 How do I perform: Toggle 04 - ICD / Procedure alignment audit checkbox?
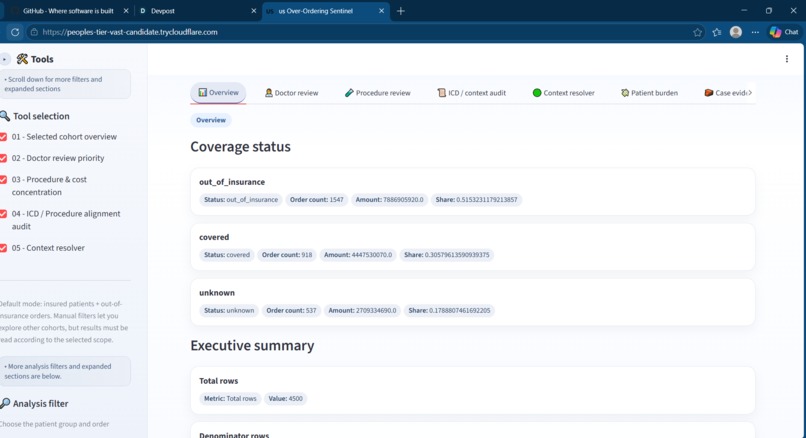3,214
